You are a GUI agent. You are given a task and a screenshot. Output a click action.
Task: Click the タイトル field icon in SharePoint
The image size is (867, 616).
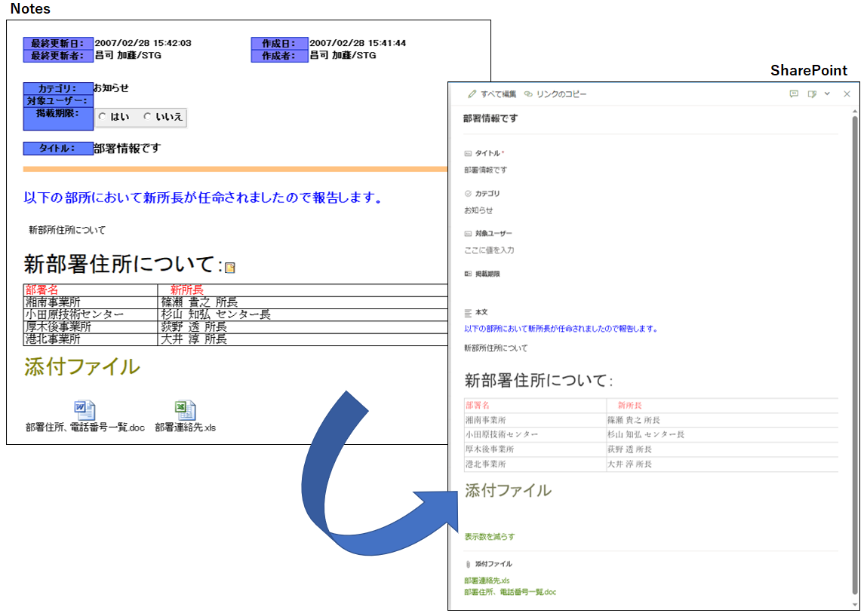click(x=468, y=154)
